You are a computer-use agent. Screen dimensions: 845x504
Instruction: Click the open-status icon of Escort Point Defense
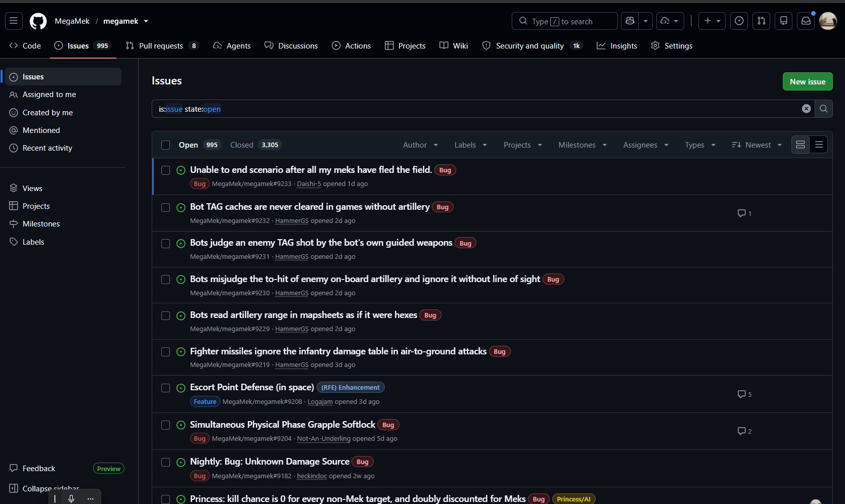tap(181, 388)
